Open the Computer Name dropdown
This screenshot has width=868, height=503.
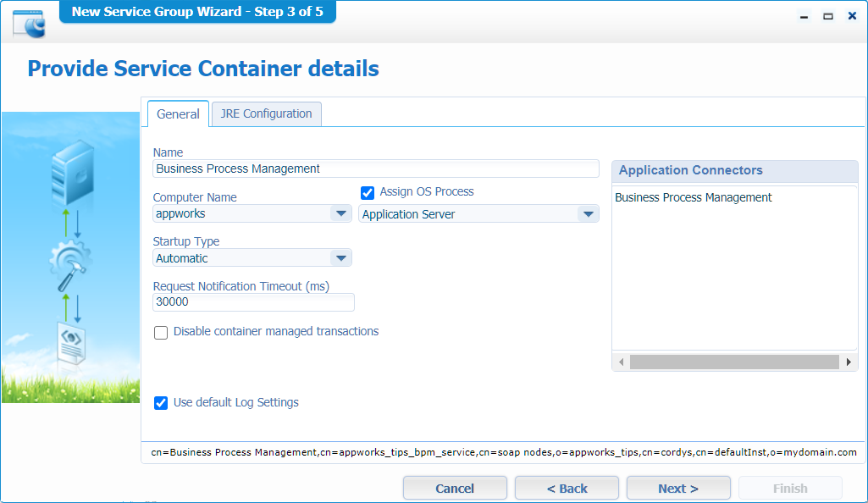tap(340, 214)
